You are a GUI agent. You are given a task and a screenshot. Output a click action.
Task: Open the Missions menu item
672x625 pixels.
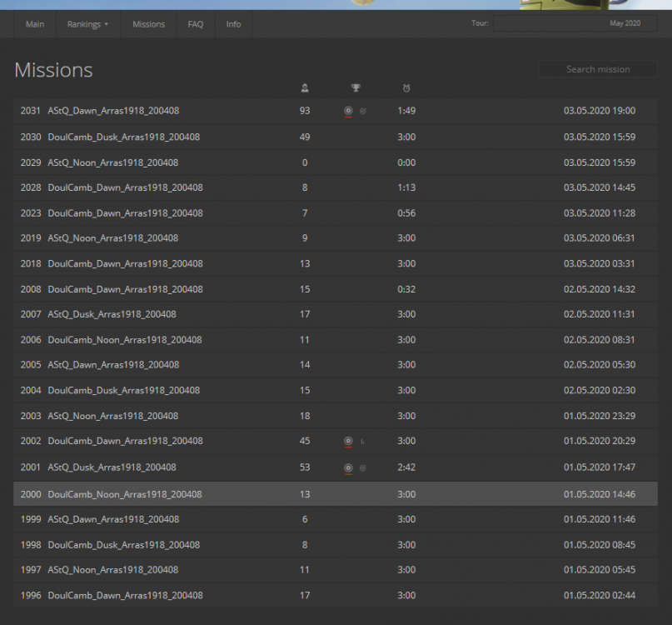pos(148,24)
